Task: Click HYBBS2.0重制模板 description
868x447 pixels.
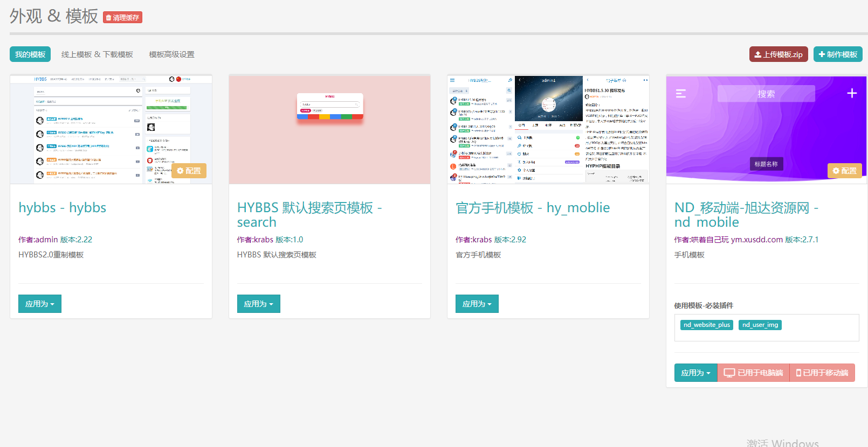Action: tap(51, 255)
